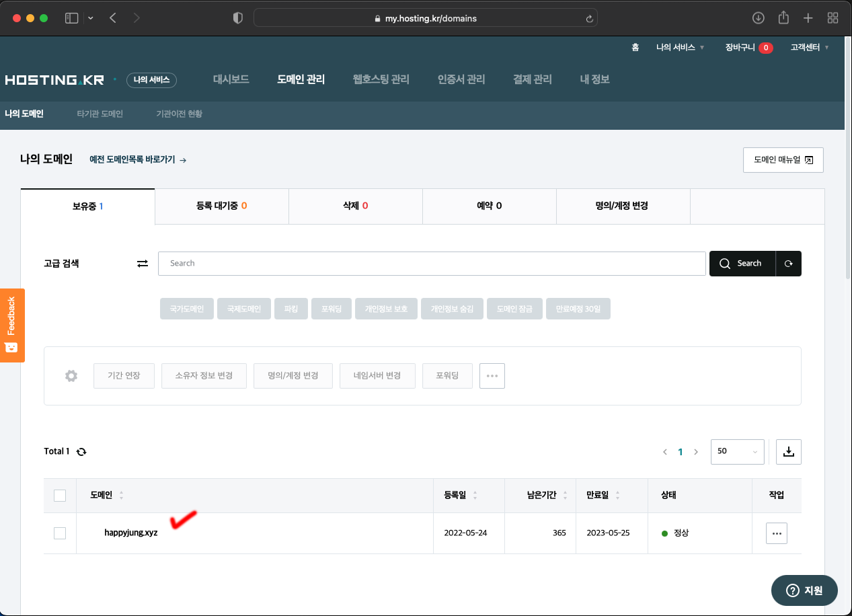852x616 pixels.
Task: Click the search reset icon button
Action: point(788,264)
